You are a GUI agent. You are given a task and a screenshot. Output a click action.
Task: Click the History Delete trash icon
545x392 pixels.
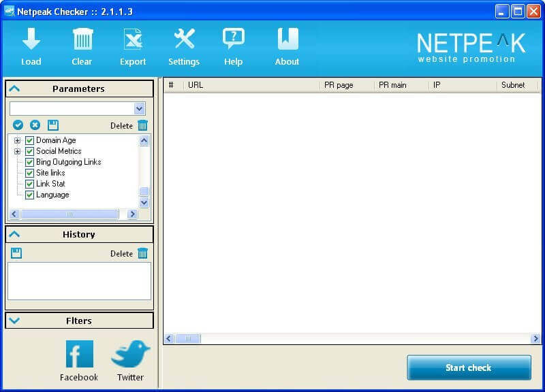click(x=143, y=253)
